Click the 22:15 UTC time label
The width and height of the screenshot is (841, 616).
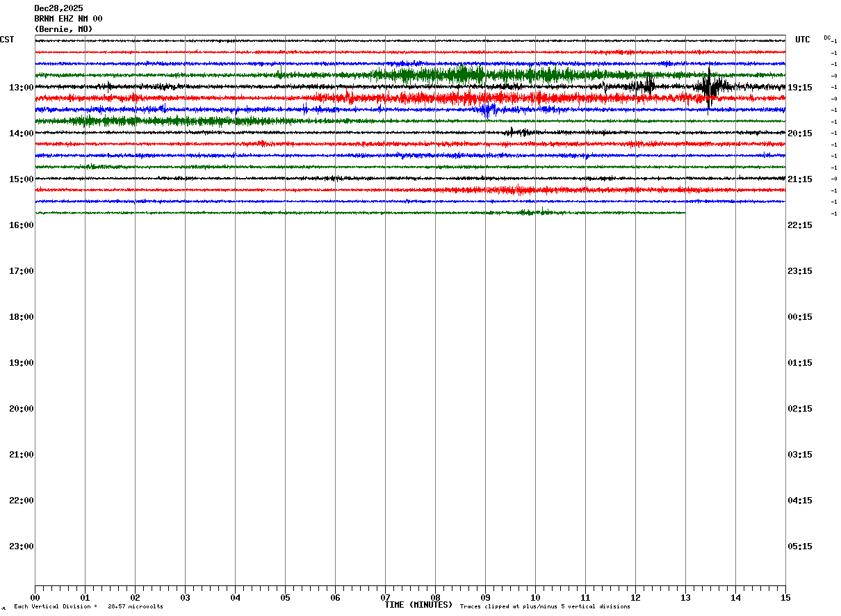(x=800, y=225)
